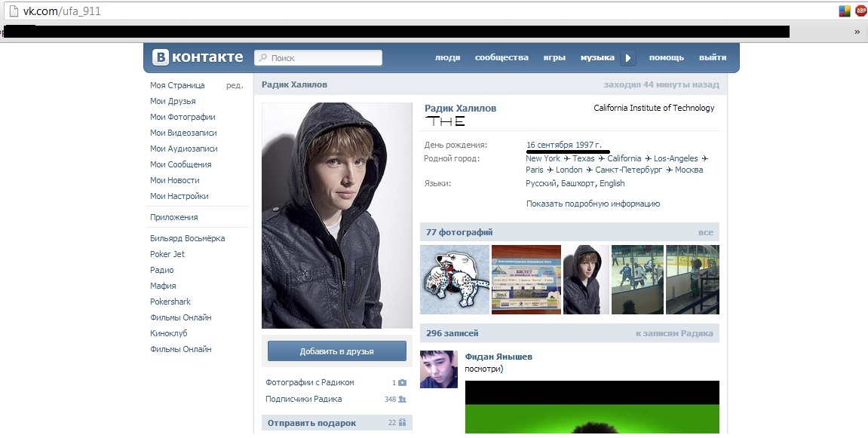Open Мафия app

pos(163,286)
